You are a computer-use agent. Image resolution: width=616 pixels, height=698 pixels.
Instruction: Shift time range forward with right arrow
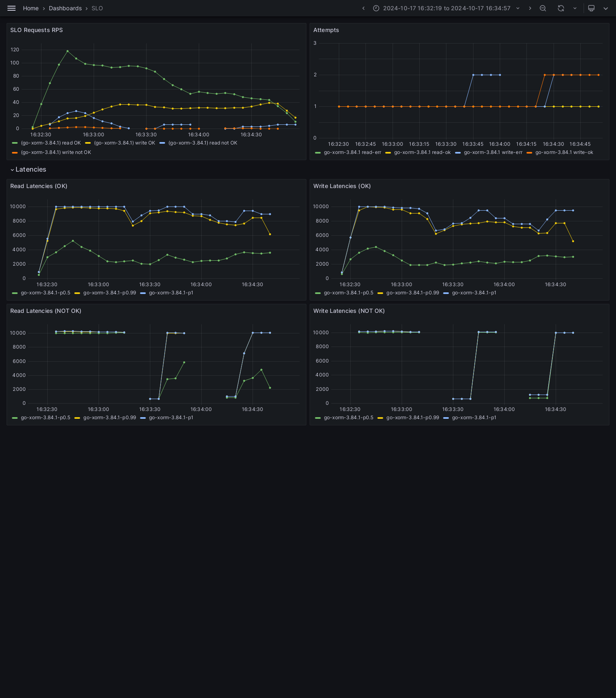tap(530, 8)
